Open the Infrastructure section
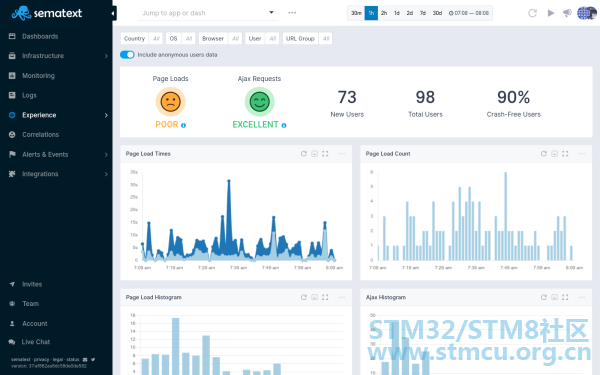Screen dimensions: 600x375 (43, 56)
